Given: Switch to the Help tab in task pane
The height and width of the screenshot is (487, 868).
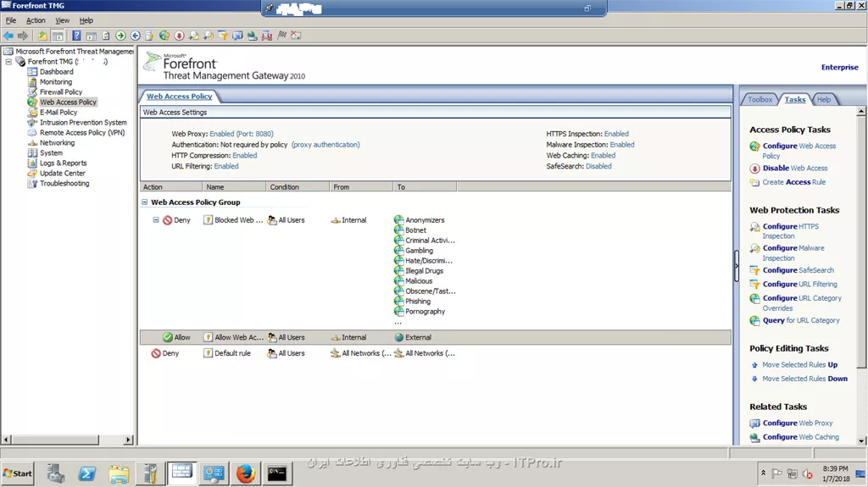Looking at the screenshot, I should 824,100.
